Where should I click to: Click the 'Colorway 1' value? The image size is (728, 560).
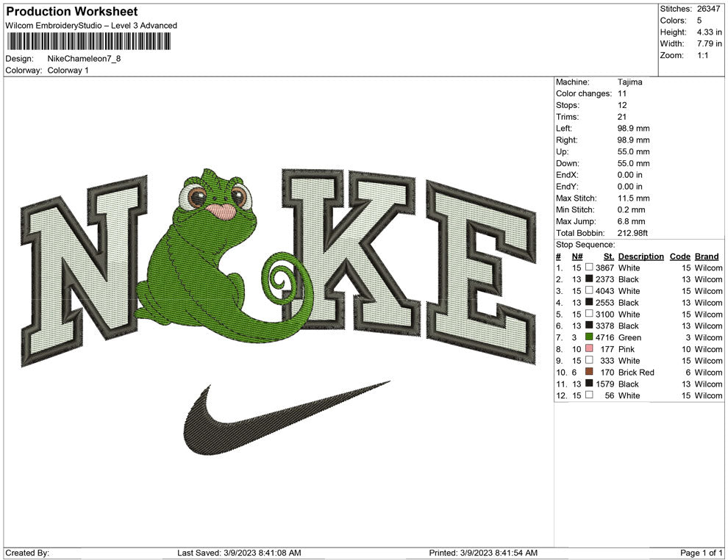click(68, 70)
